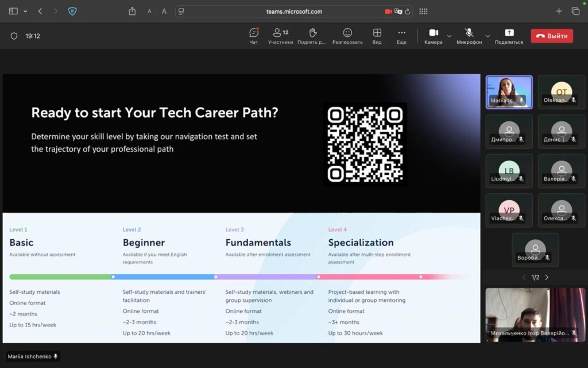Screen dimensions: 588x368
Task: Leave the meeting with Выйти
Action: pyautogui.click(x=552, y=36)
